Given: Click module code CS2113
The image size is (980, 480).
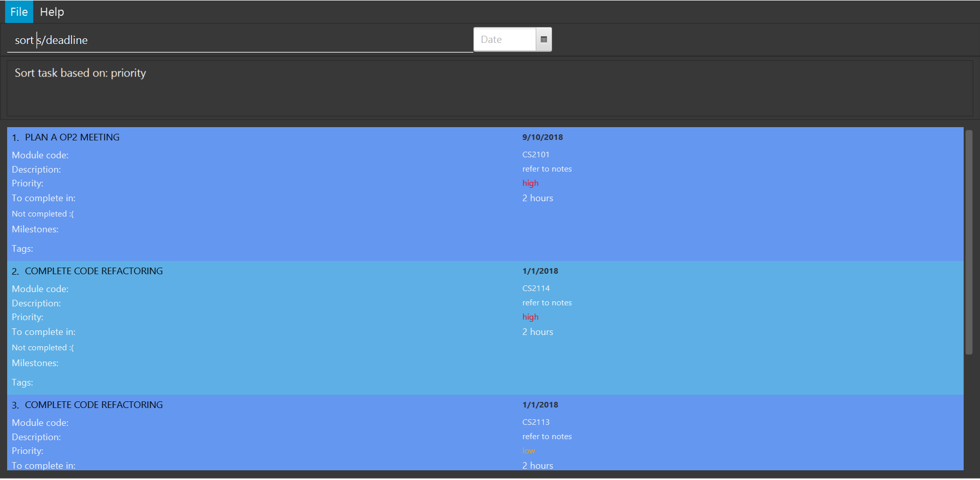Looking at the screenshot, I should 536,422.
